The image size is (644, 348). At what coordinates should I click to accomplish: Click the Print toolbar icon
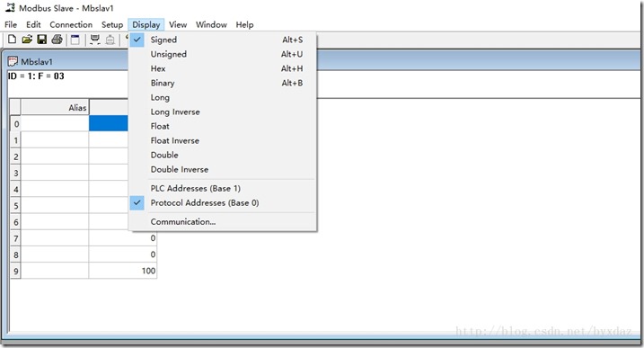point(57,39)
